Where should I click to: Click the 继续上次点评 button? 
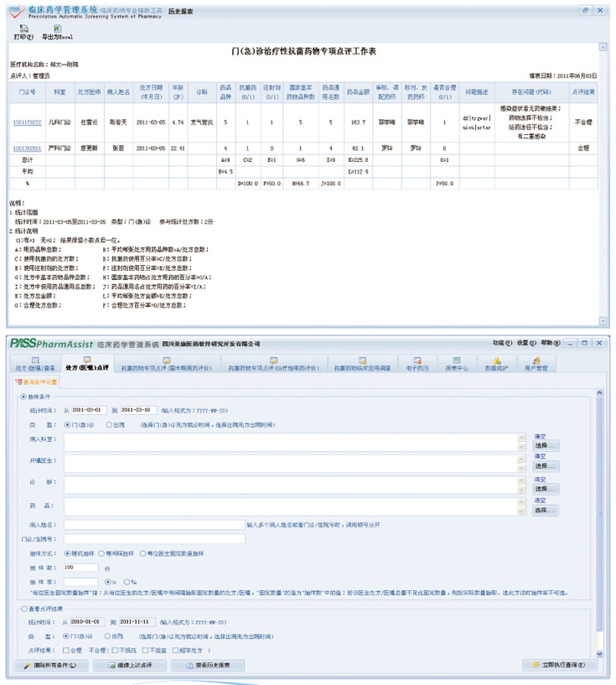point(130,666)
